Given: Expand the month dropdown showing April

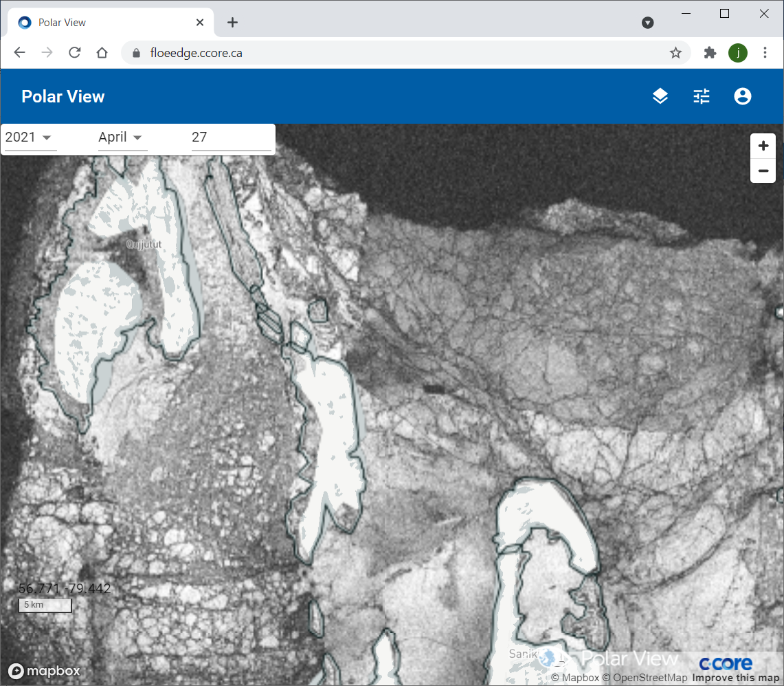Looking at the screenshot, I should tap(121, 137).
